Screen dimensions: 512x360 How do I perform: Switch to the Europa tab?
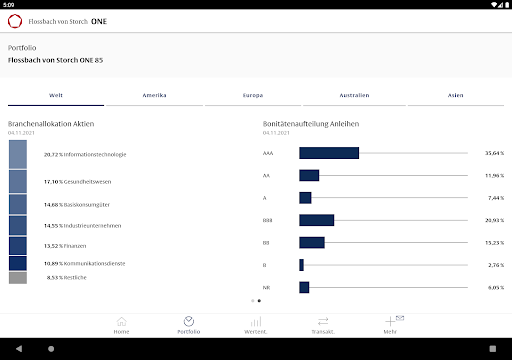pos(253,95)
